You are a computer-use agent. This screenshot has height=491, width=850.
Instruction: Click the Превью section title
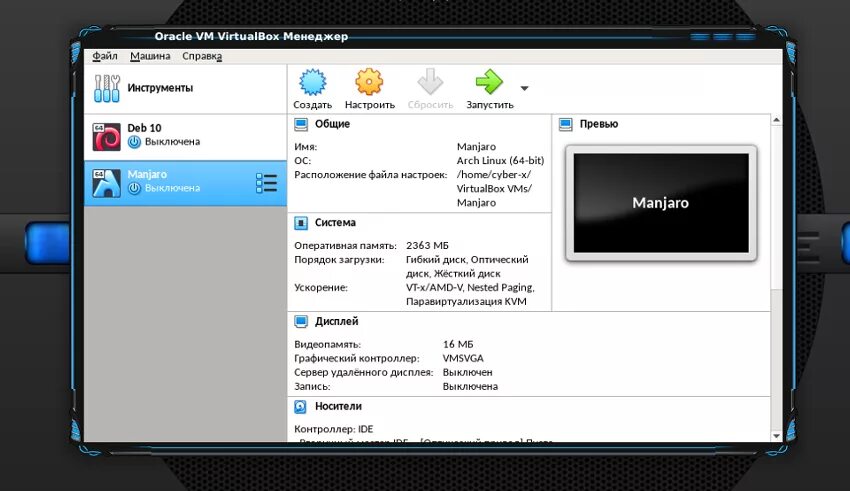(x=598, y=124)
